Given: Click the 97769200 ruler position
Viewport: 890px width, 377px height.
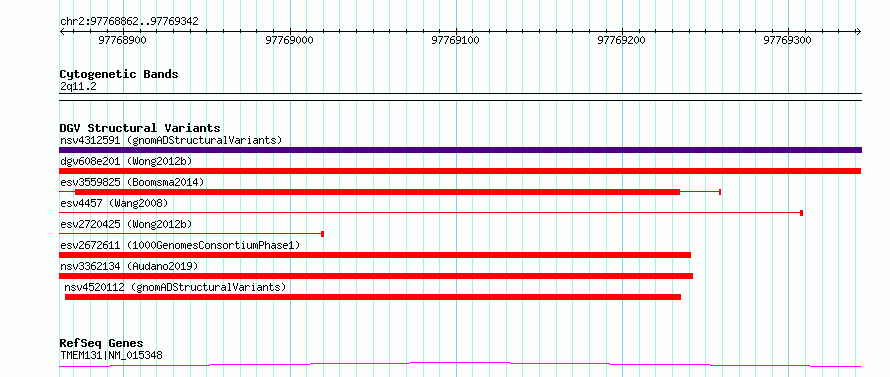Looking at the screenshot, I should point(622,40).
